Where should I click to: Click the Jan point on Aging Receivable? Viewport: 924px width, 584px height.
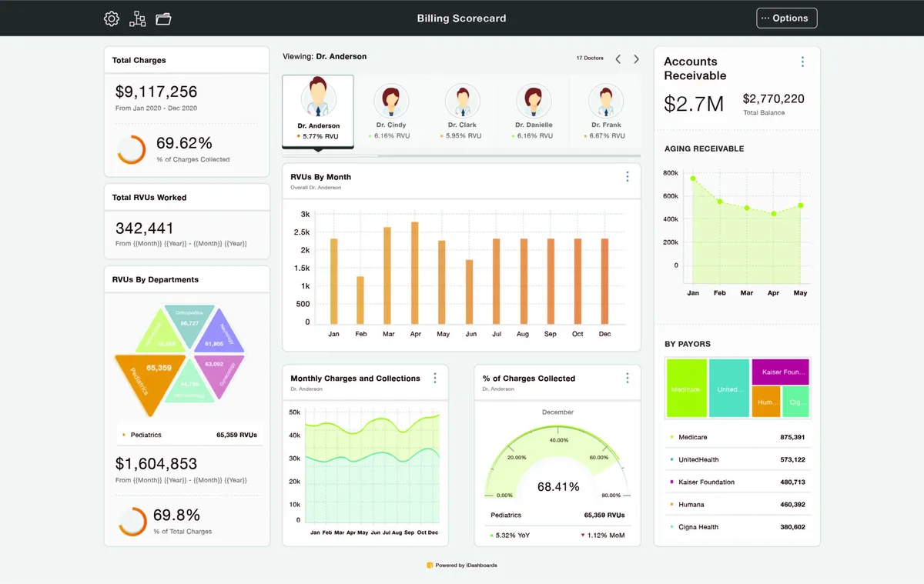pyautogui.click(x=693, y=179)
